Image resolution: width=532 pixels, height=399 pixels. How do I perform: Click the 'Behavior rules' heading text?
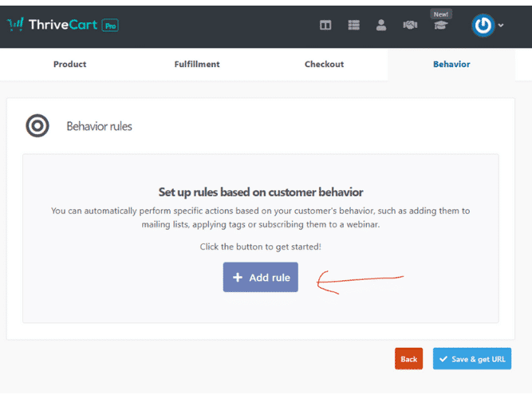pos(99,126)
